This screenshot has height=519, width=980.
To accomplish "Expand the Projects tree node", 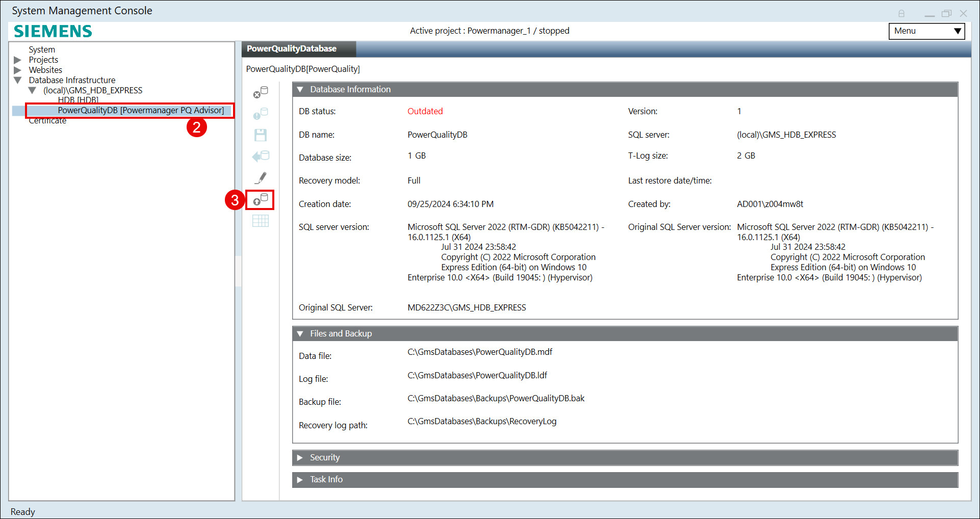I will tap(18, 60).
